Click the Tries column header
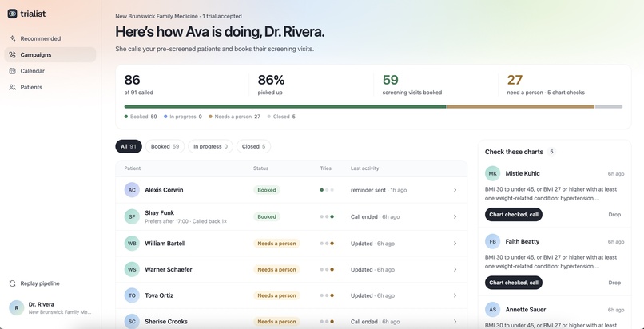The image size is (644, 329). point(326,168)
